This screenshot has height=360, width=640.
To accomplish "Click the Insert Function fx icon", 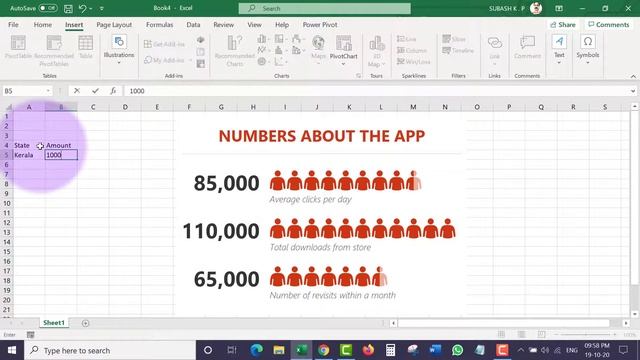I will pyautogui.click(x=113, y=91).
